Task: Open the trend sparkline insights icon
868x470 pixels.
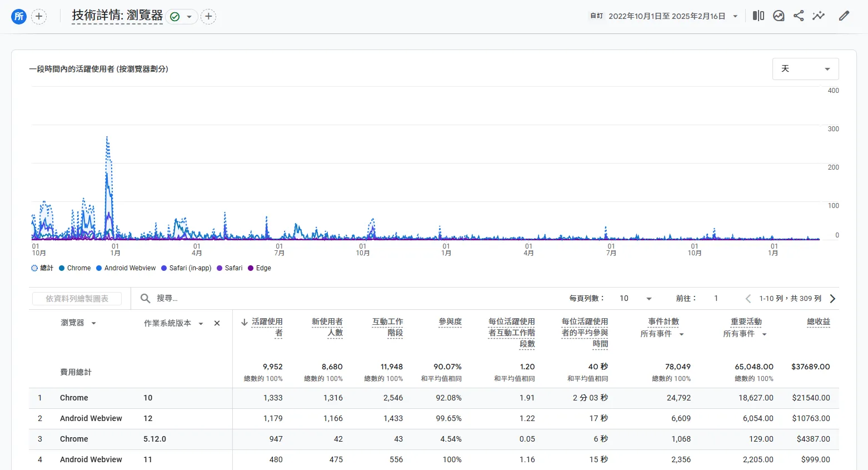Action: coord(819,16)
